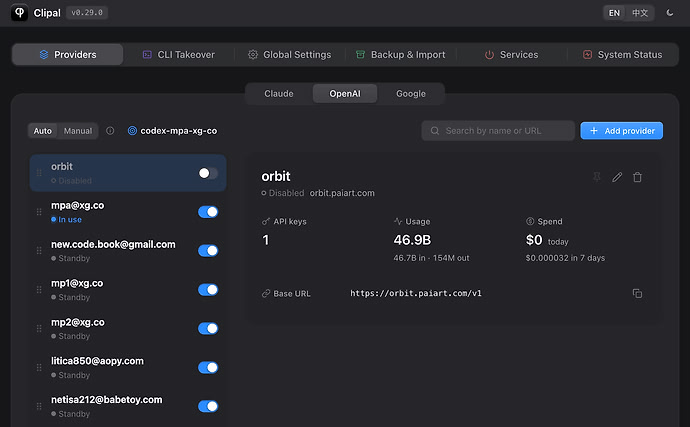The height and width of the screenshot is (427, 690).
Task: Open the Backup & Import tab
Action: 400,55
